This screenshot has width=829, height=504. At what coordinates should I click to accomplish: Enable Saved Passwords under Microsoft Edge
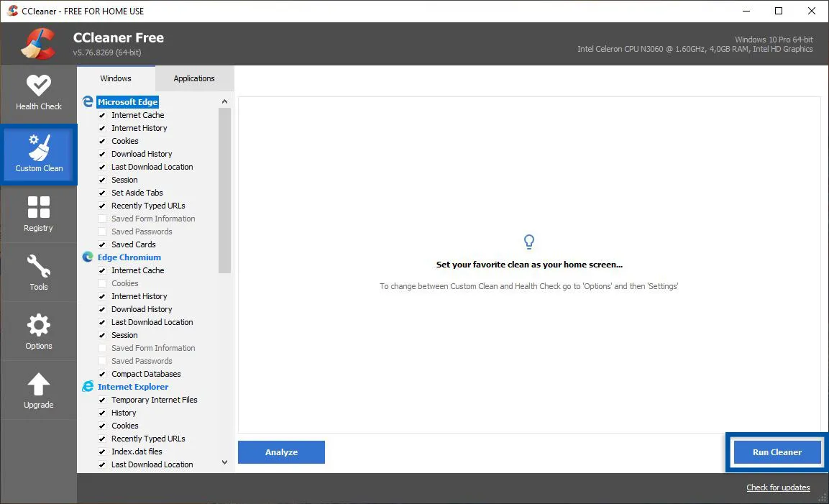103,232
